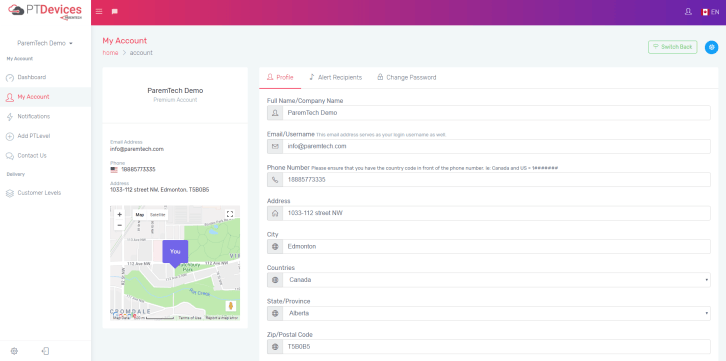Follow the home breadcrumb link

pyautogui.click(x=110, y=53)
